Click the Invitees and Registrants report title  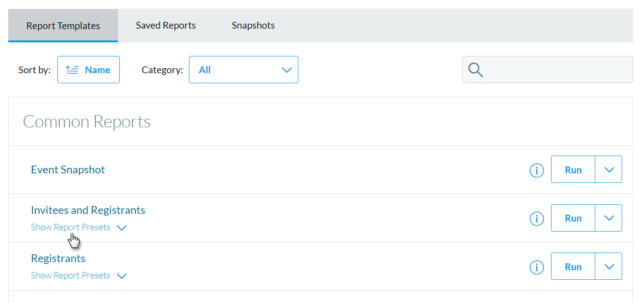pyautogui.click(x=88, y=210)
